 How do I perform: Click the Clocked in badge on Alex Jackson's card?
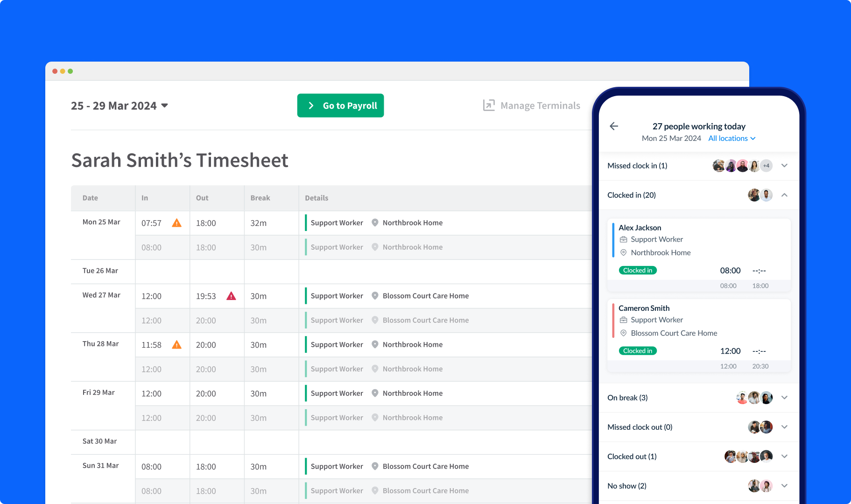(x=638, y=270)
